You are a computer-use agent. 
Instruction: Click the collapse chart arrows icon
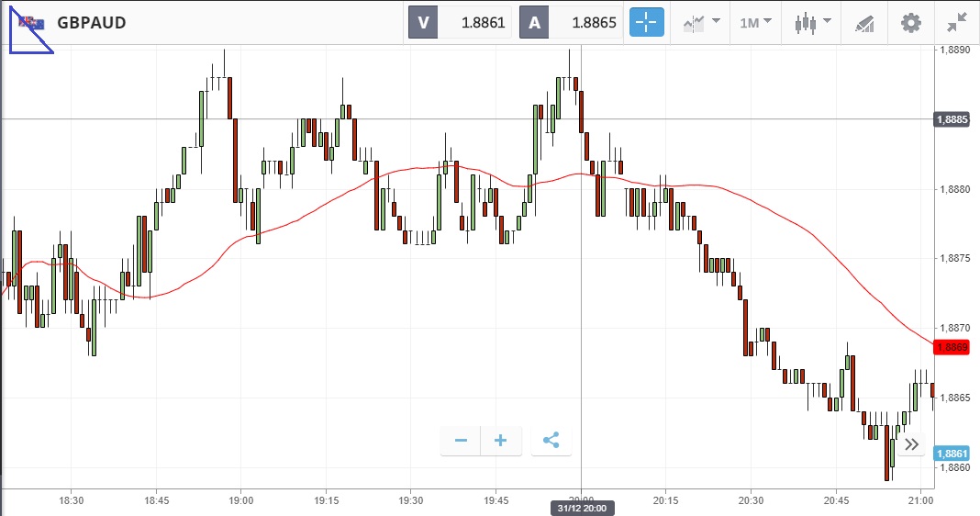point(958,23)
